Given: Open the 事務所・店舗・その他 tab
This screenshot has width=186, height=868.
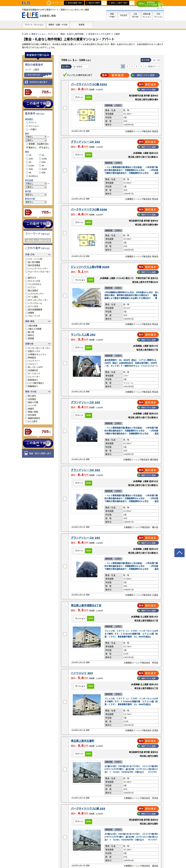Looking at the screenshot, I should [x=58, y=25].
